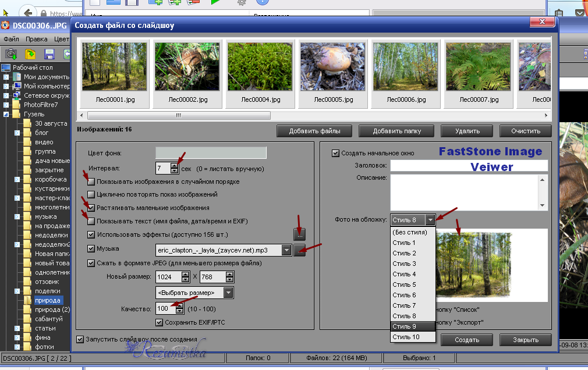Open the Выбрать размер dropdown

pos(228,293)
